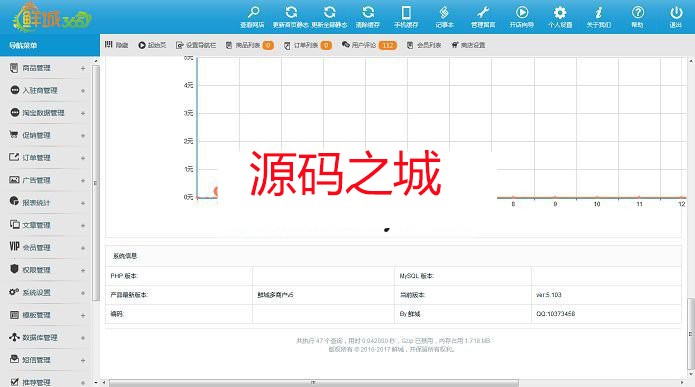Click the right-side vertical scrollbar thumb
The height and width of the screenshot is (387, 695).
tap(691, 334)
